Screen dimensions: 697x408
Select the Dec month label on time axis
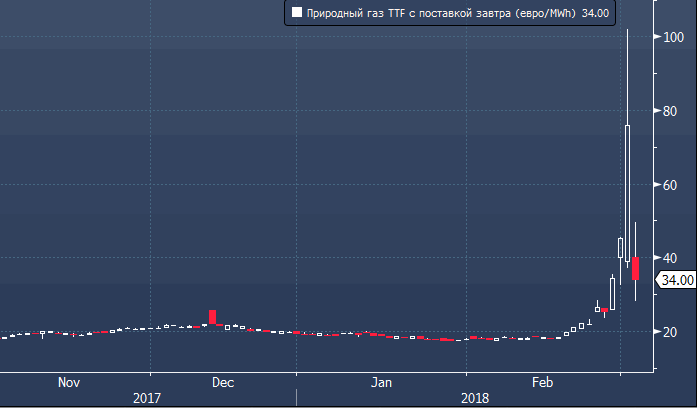coord(223,382)
